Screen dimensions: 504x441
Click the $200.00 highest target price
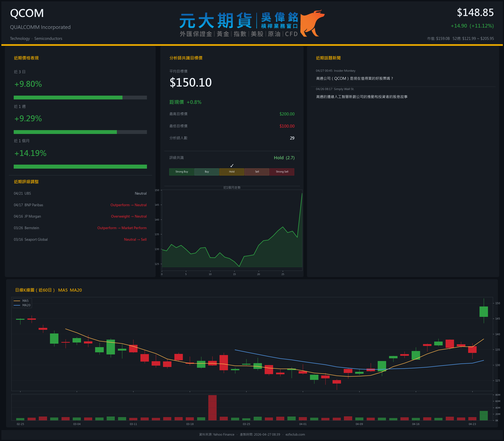tap(287, 114)
